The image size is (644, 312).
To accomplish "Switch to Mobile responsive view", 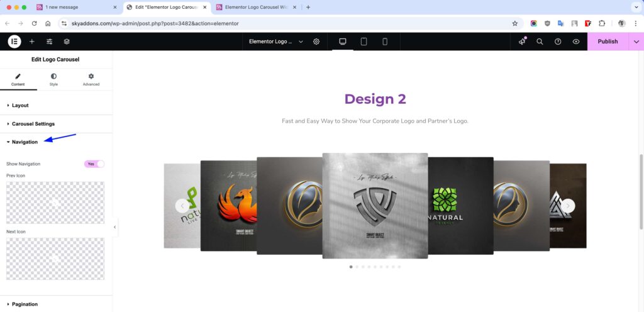I will point(385,42).
